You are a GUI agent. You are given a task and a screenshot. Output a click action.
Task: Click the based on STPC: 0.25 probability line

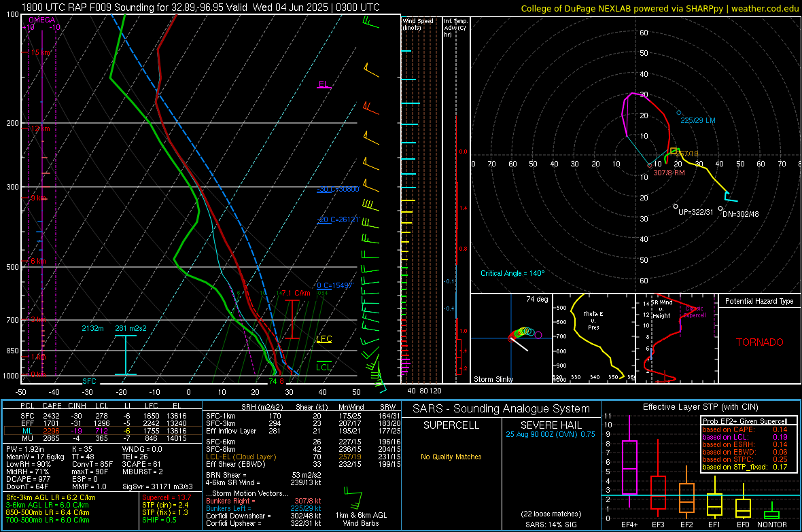tap(745, 459)
